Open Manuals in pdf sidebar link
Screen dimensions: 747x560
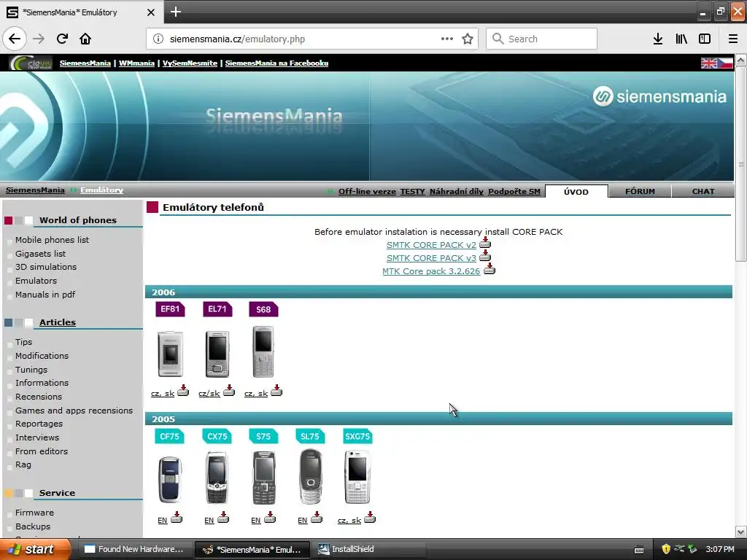tap(45, 295)
